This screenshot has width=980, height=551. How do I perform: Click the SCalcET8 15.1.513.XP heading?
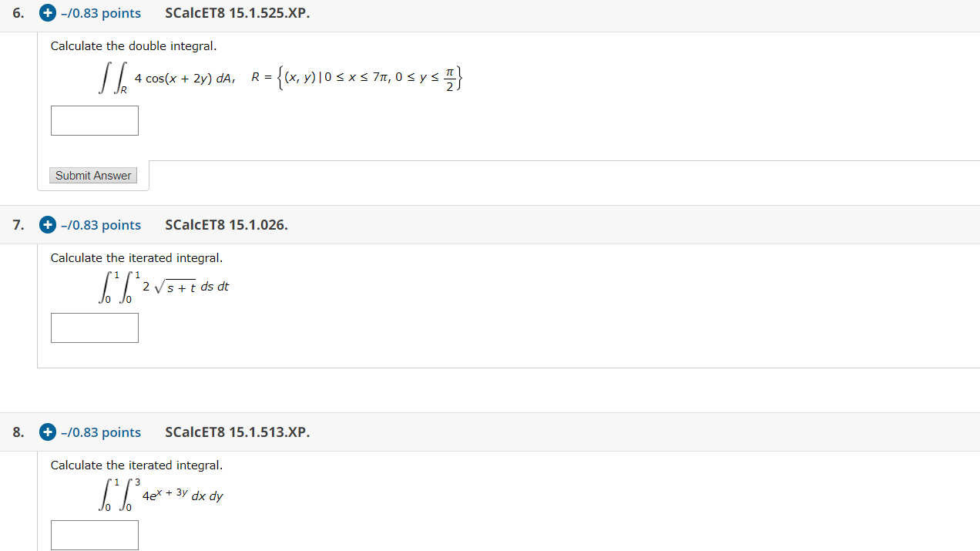tap(237, 432)
